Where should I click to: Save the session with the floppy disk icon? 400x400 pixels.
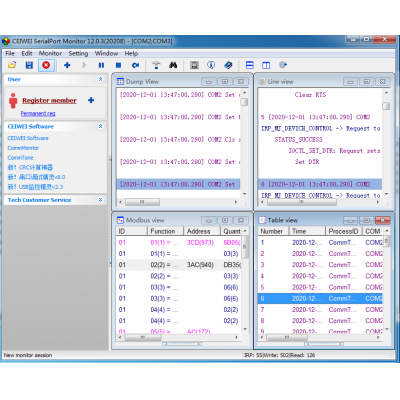click(29, 65)
